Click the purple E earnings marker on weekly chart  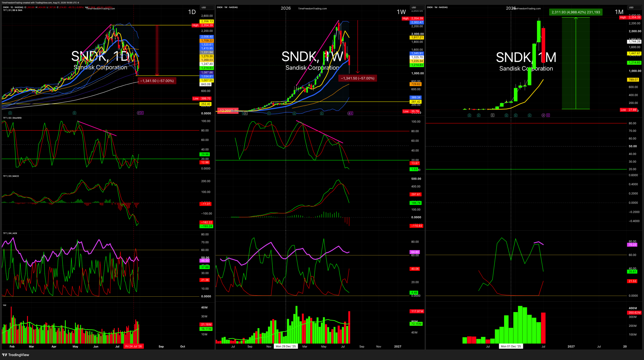point(352,113)
